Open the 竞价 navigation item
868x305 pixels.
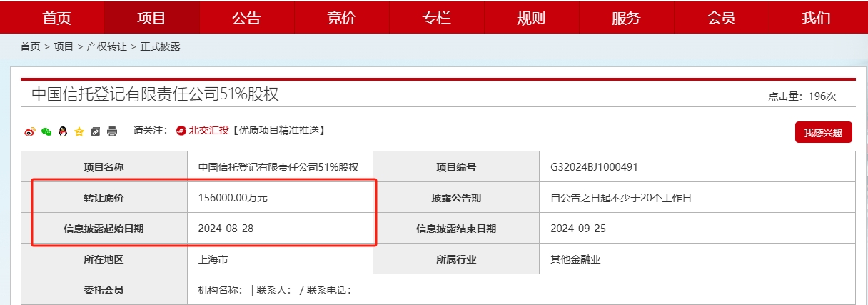[x=341, y=18]
